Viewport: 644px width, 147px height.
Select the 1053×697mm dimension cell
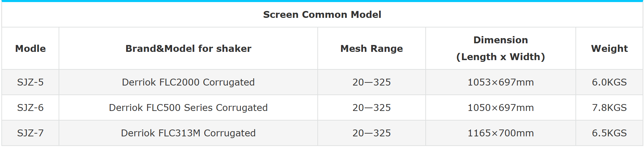tap(500, 82)
